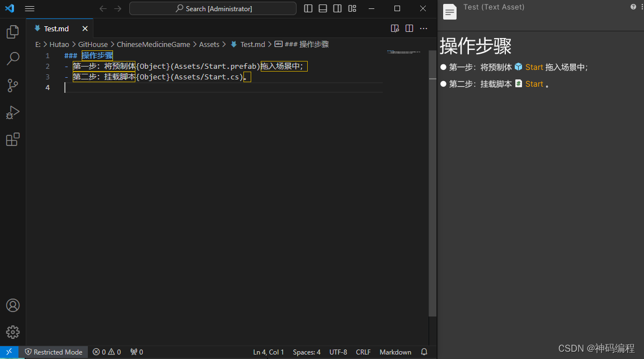644x359 pixels.
Task: Go back with the left arrow
Action: point(103,8)
